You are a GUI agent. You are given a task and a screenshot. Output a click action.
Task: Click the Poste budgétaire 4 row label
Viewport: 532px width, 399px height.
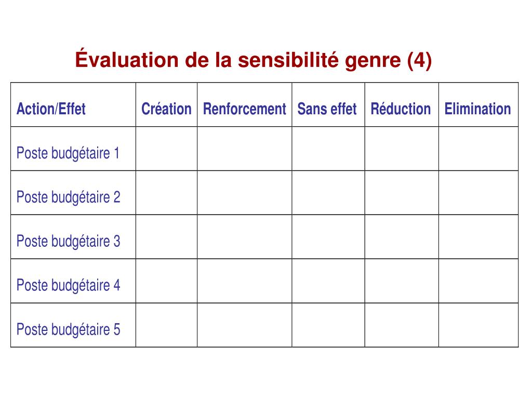tap(68, 285)
